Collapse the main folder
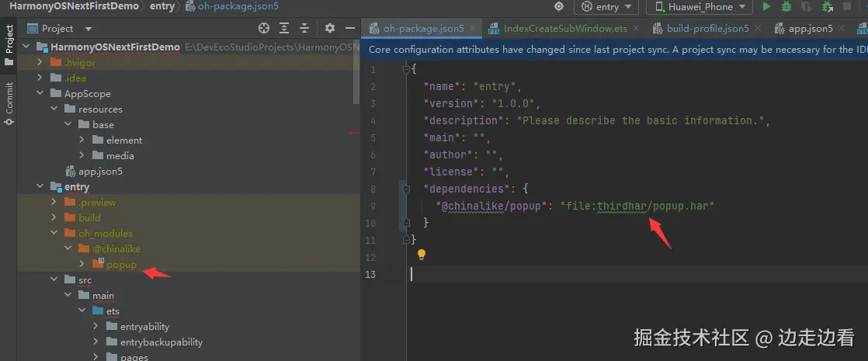Screen dimensions: 868x361 pyautogui.click(x=68, y=295)
